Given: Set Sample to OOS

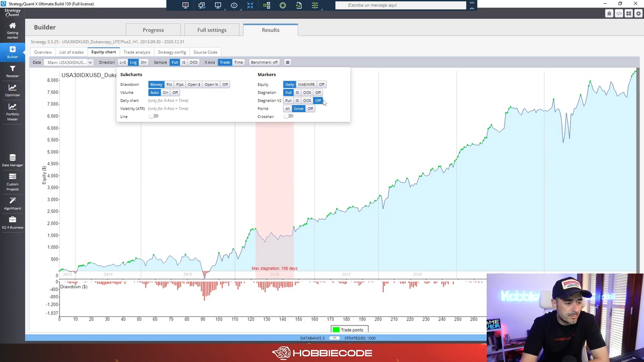Looking at the screenshot, I should pyautogui.click(x=194, y=62).
